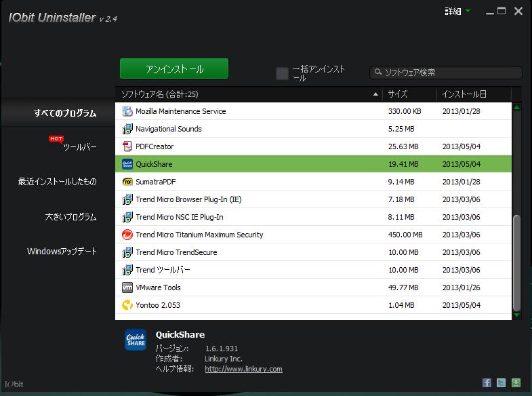This screenshot has height=396, width=532.
Task: Click the Linkury Inc. author text
Action: [x=223, y=359]
